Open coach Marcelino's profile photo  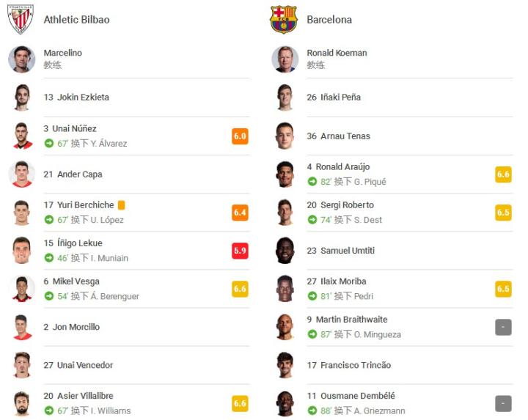click(22, 59)
